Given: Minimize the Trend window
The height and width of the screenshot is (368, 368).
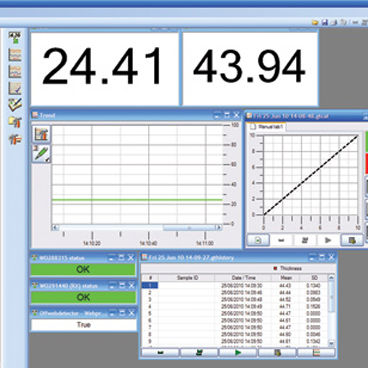Looking at the screenshot, I should coord(217,115).
